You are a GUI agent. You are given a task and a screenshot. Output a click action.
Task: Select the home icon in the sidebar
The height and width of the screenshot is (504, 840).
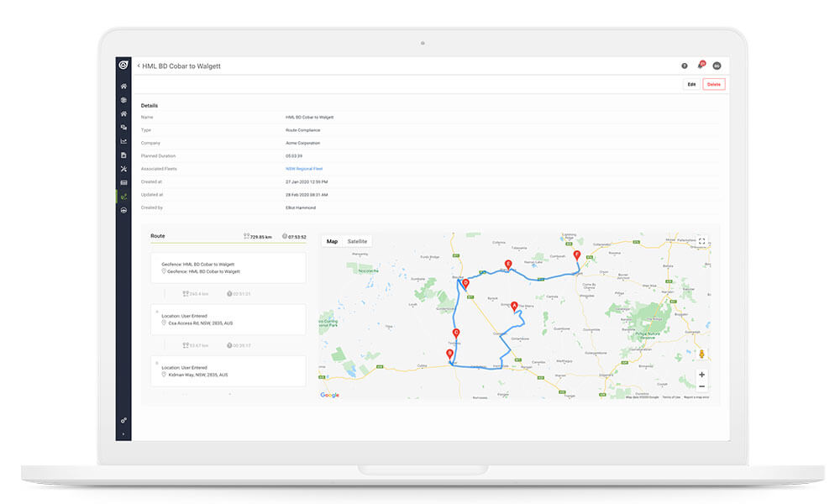[123, 86]
